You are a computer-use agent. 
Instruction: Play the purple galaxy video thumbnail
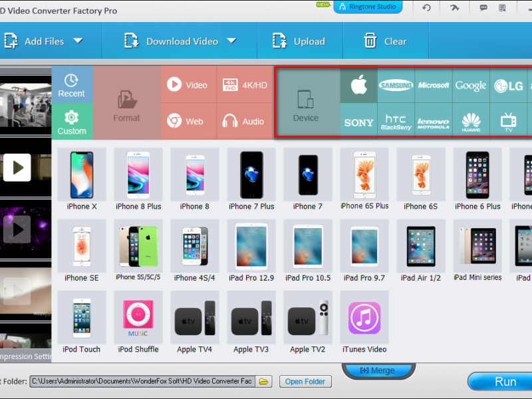pyautogui.click(x=17, y=229)
